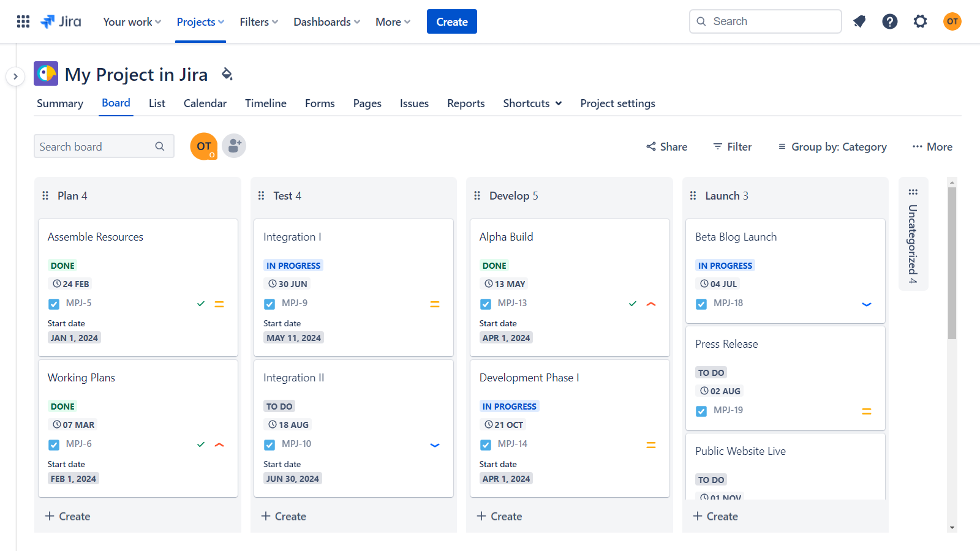Viewport: 980px width, 551px height.
Task: Click Create at the bottom of Develop column
Action: [x=499, y=516]
